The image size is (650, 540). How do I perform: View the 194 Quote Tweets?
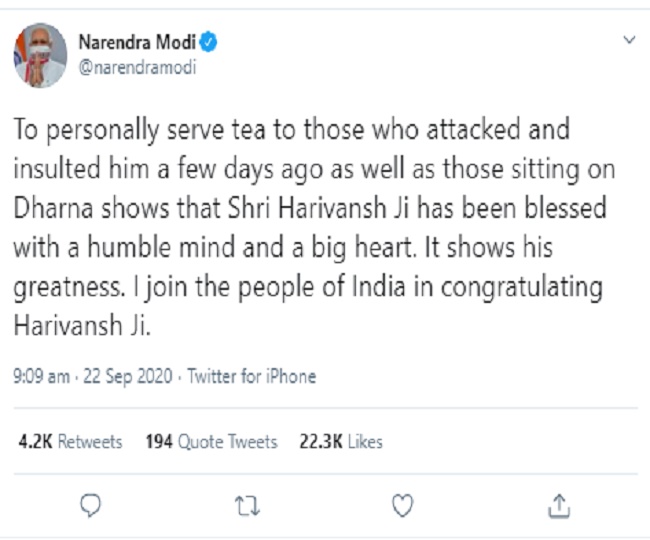[211, 441]
